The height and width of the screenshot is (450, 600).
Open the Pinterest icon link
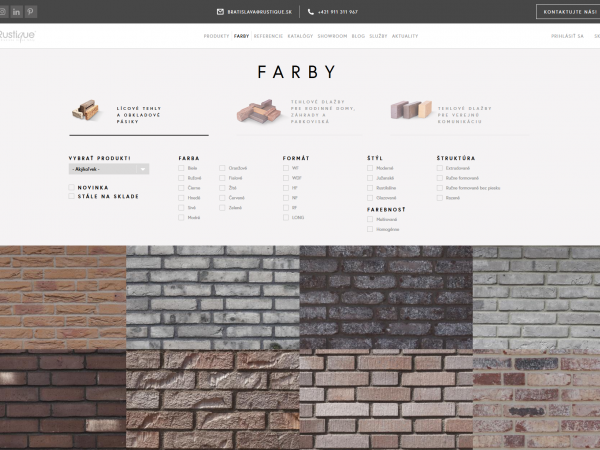(x=31, y=11)
